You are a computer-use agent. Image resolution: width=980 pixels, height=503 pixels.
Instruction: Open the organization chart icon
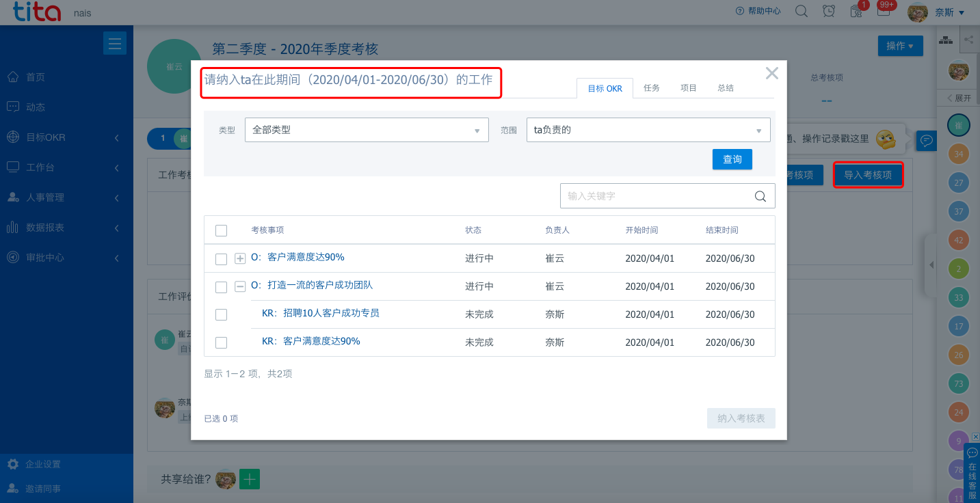coord(946,40)
